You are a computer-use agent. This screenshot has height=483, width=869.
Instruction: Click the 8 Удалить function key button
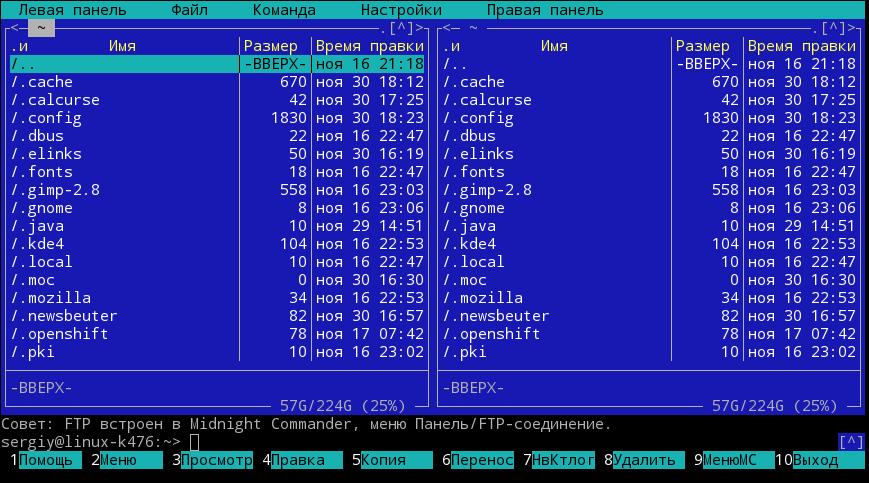point(644,460)
